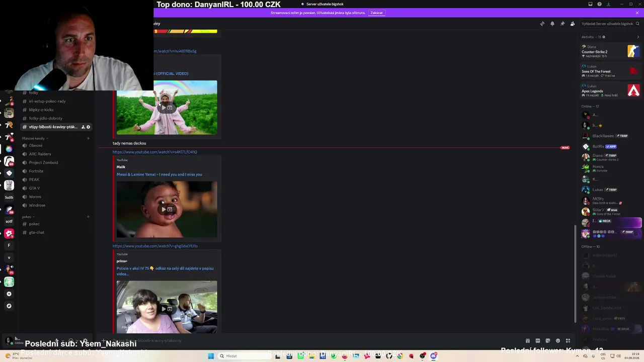Join the Worms voice channel
644x362 pixels.
(56, 197)
